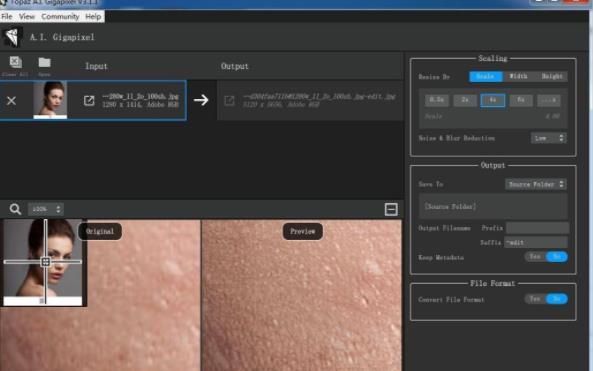Select Resize By Scale tab

tap(486, 76)
